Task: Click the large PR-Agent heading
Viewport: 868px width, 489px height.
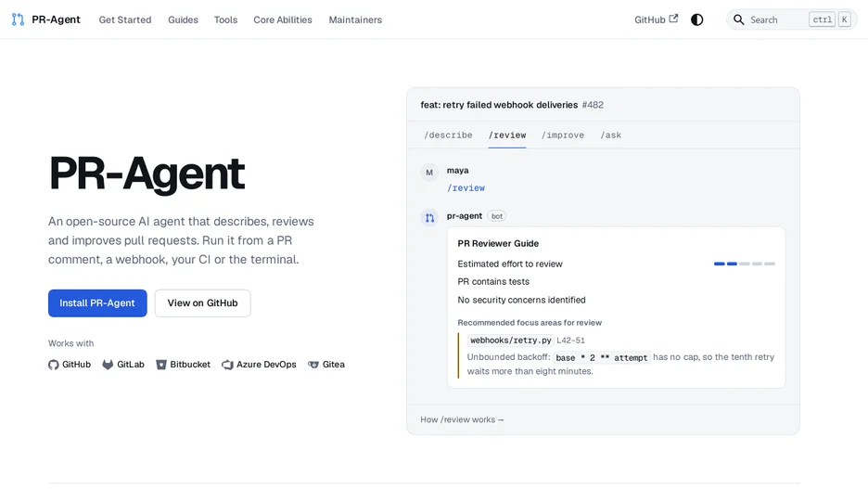Action: tap(147, 174)
